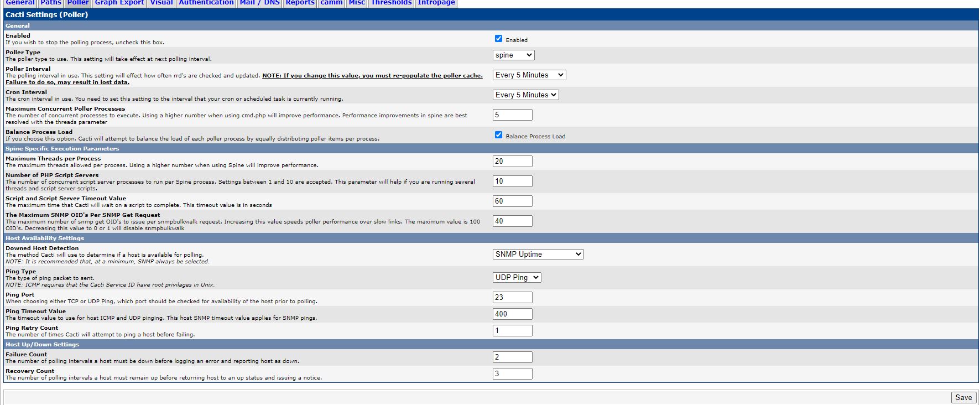Open the Misc tab

pyautogui.click(x=357, y=3)
